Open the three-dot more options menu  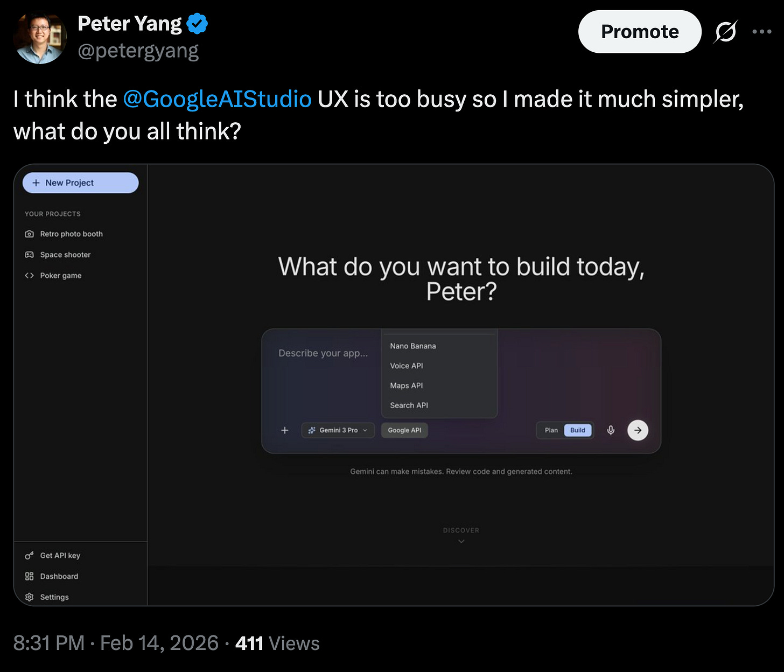(762, 32)
